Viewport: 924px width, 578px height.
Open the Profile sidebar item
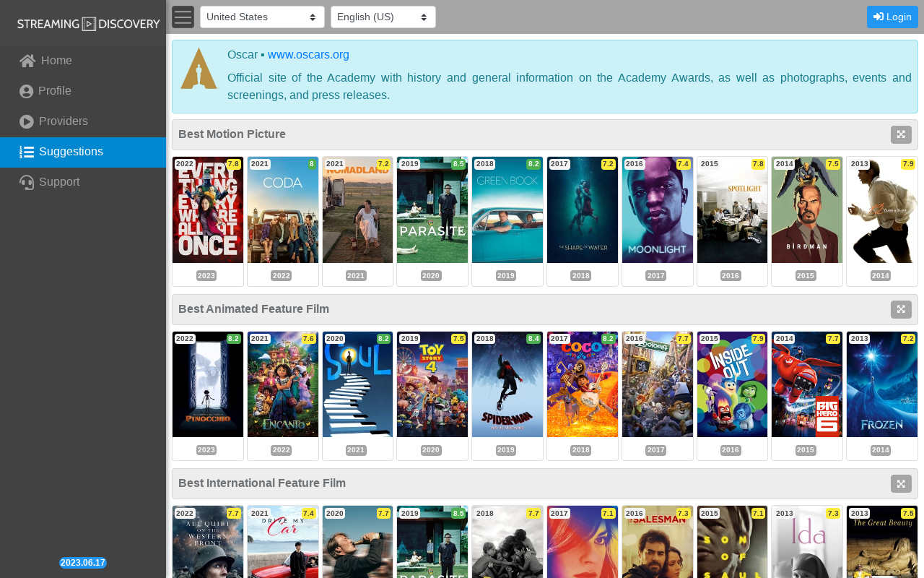coord(83,91)
